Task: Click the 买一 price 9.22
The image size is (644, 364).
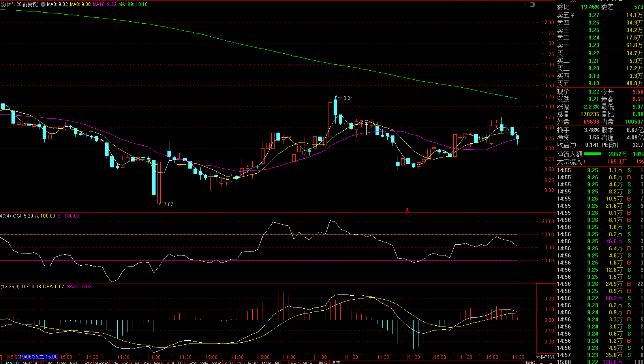Action: pos(594,53)
